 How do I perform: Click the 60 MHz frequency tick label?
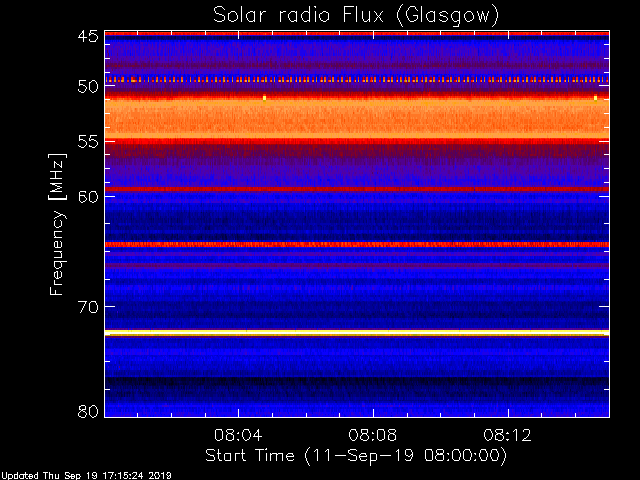(88, 197)
